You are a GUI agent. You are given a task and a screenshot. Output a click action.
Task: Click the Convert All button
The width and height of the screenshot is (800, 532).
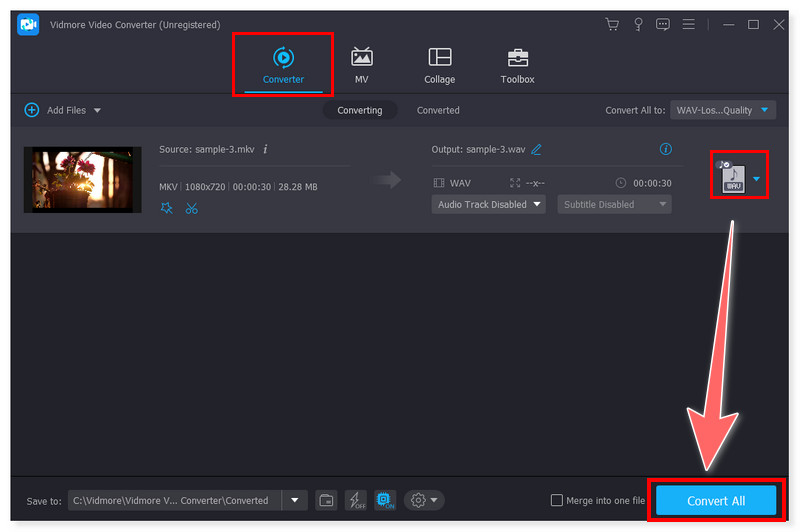715,500
